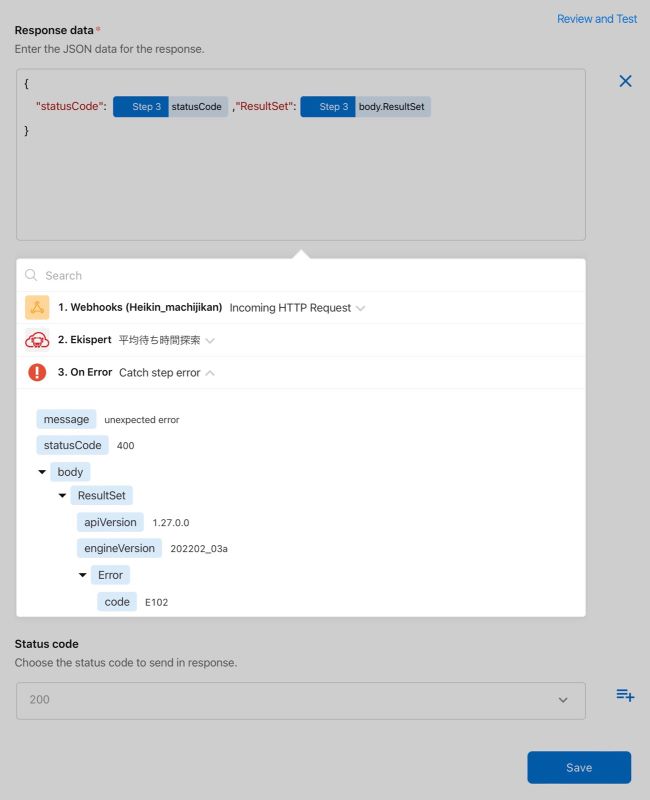The width and height of the screenshot is (650, 800).
Task: Click the '1.27.0.0' apiVersion value
Action: pyautogui.click(x=171, y=523)
